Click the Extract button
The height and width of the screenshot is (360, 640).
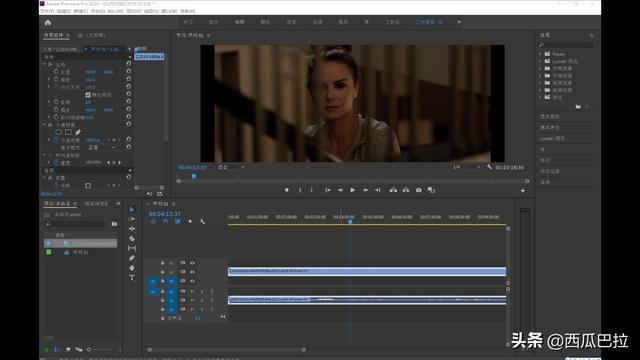pyautogui.click(x=406, y=190)
